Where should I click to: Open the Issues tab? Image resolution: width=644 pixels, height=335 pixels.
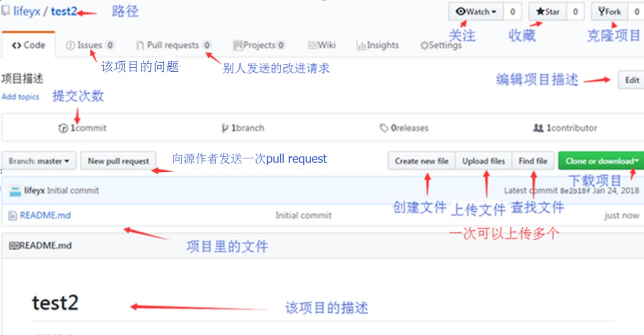pos(90,45)
